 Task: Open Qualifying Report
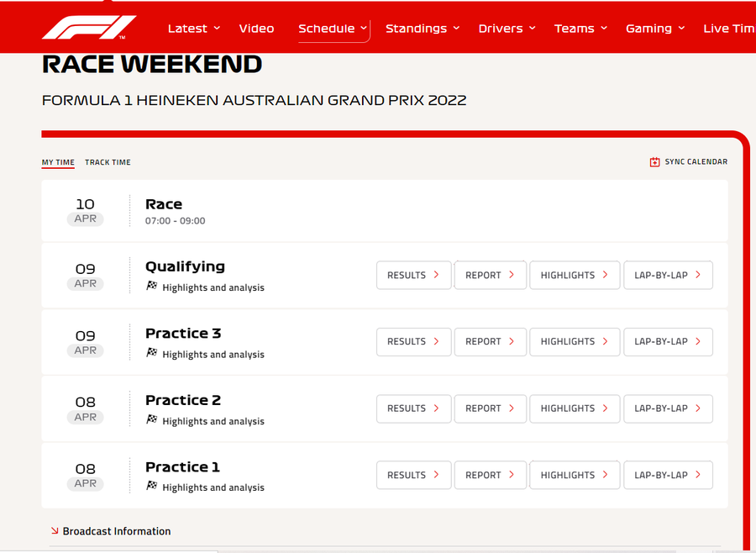pos(491,275)
